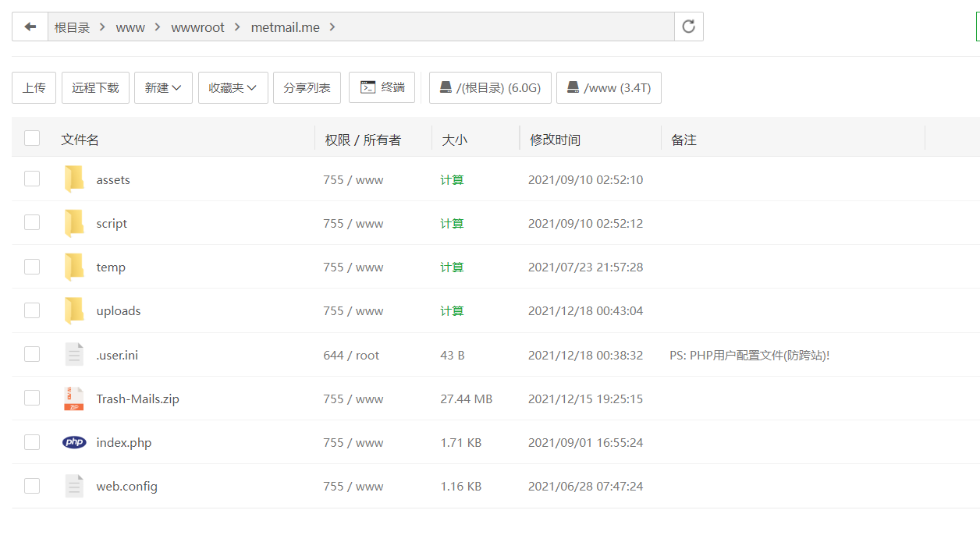Select the checkbox beside .user.ini
Image resolution: width=980 pixels, height=542 pixels.
32,355
